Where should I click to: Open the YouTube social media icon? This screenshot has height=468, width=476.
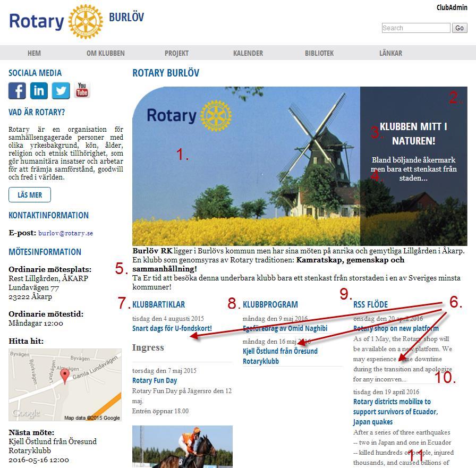pos(82,90)
